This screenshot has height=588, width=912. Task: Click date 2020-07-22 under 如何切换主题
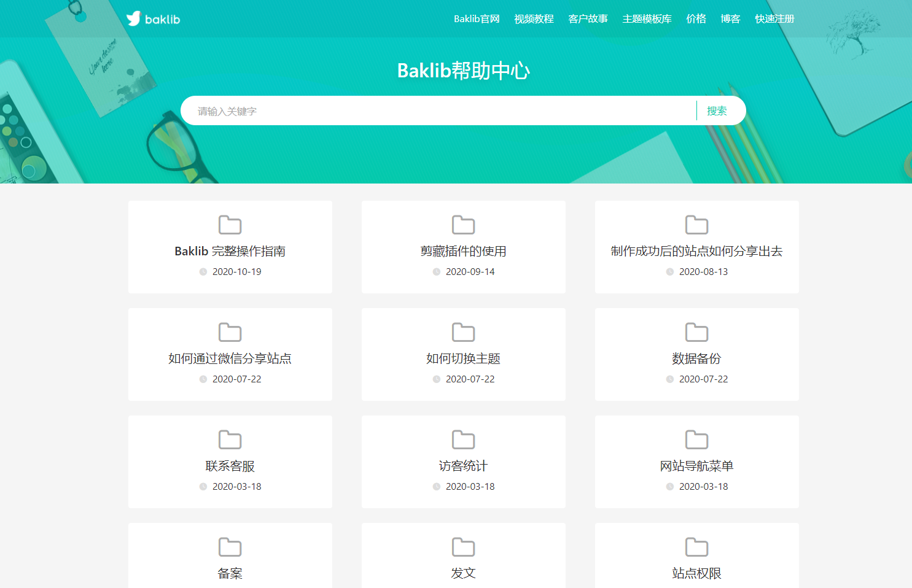click(x=470, y=379)
